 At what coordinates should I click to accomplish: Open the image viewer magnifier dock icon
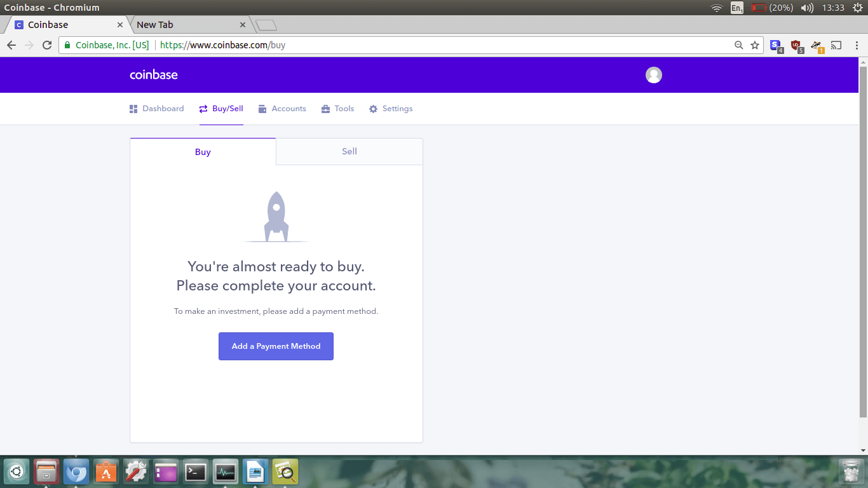click(285, 472)
